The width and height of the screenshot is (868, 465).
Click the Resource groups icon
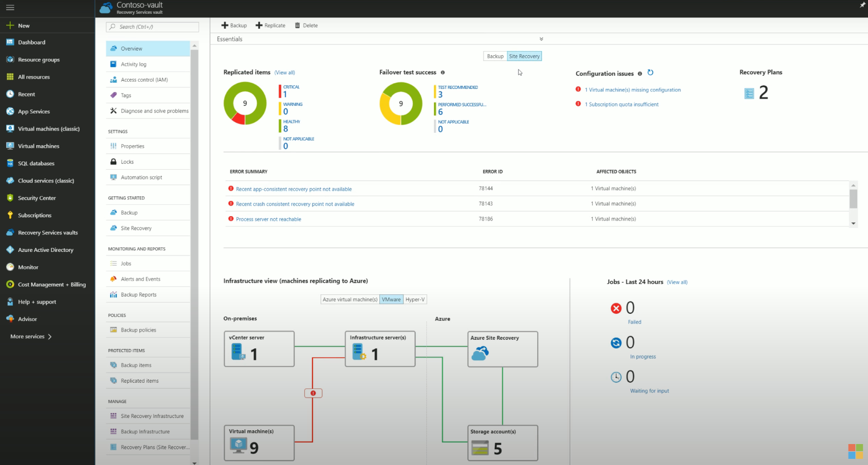click(10, 60)
